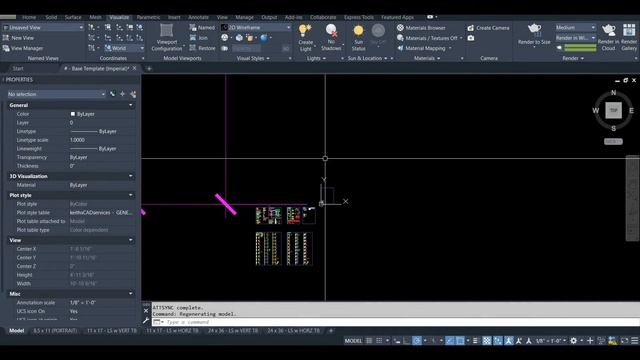Close the command line panel
The image size is (640, 360).
click(x=146, y=311)
